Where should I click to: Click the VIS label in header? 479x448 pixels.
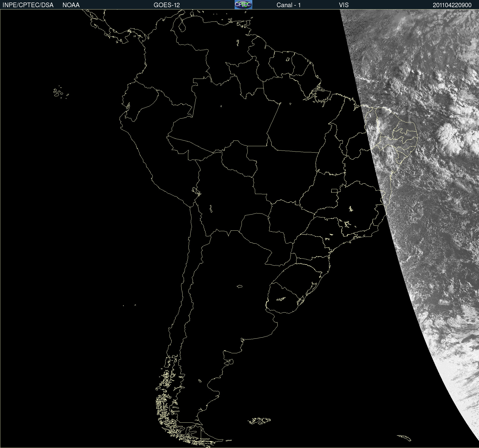point(344,5)
